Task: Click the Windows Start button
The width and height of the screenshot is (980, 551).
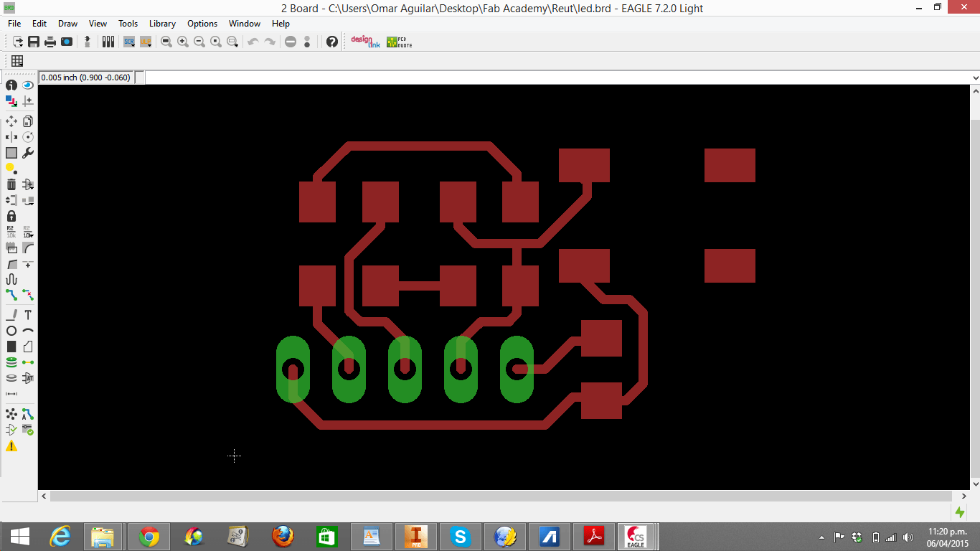Action: pyautogui.click(x=19, y=537)
